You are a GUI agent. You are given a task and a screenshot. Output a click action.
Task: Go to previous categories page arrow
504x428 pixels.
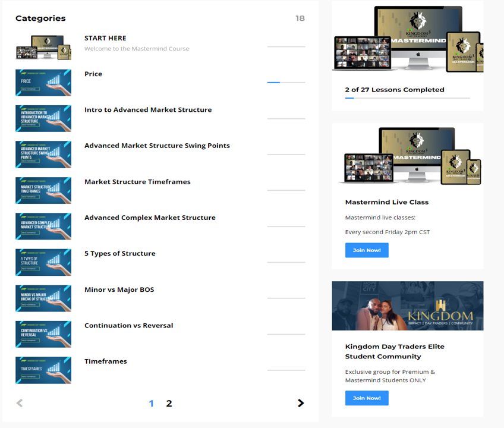[x=20, y=403]
